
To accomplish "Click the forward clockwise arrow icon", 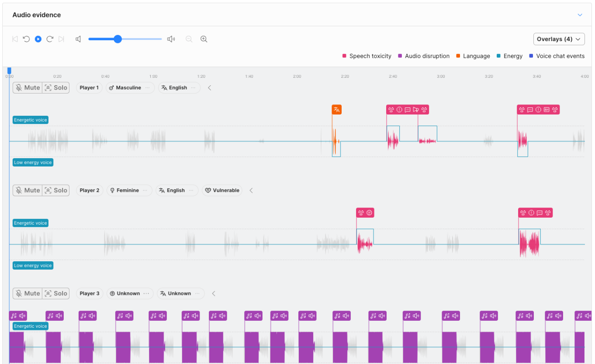I will (x=50, y=39).
